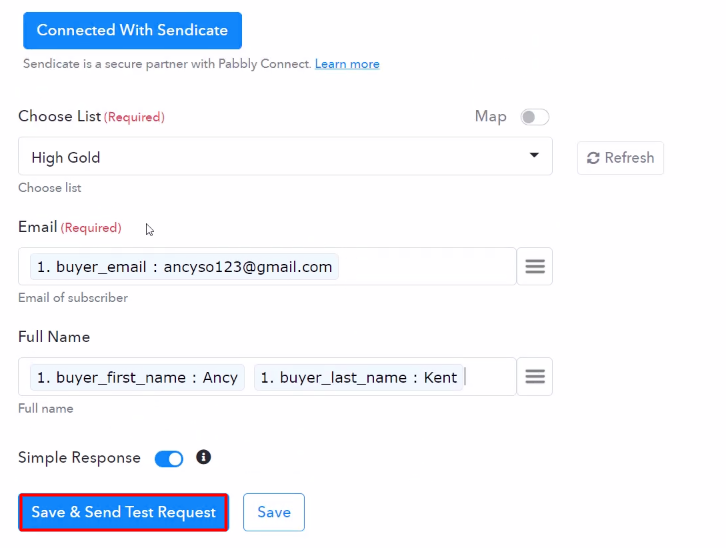
Task: Open the Email field hamburger menu icon
Action: (535, 267)
